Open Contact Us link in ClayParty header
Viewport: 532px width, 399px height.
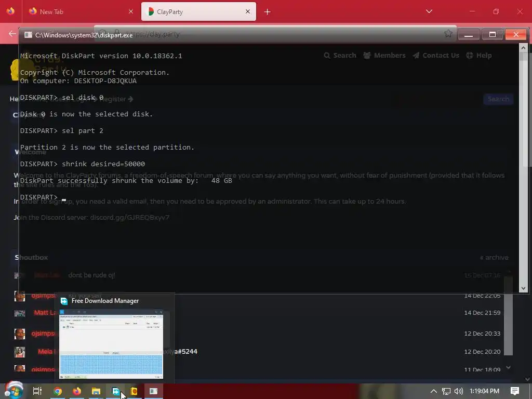[436, 55]
